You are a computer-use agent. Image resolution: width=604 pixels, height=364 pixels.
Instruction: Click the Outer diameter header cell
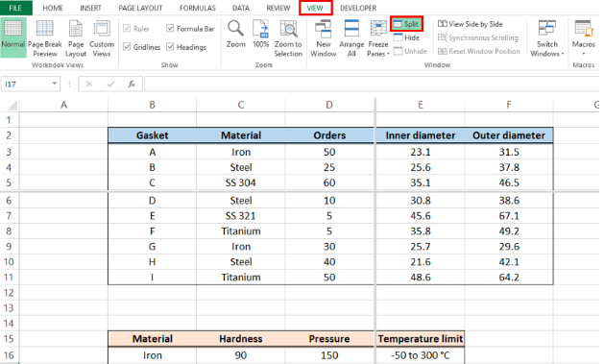[x=509, y=135]
